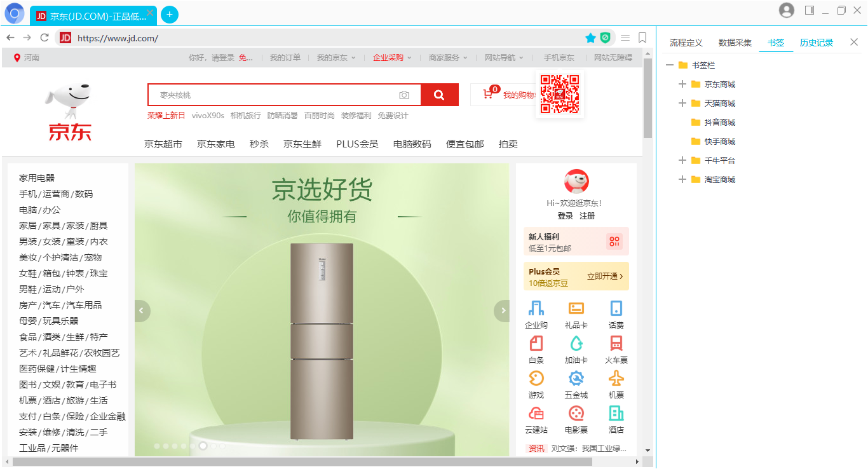
Task: Click the 加油卡 fuel drop icon
Action: pos(576,343)
